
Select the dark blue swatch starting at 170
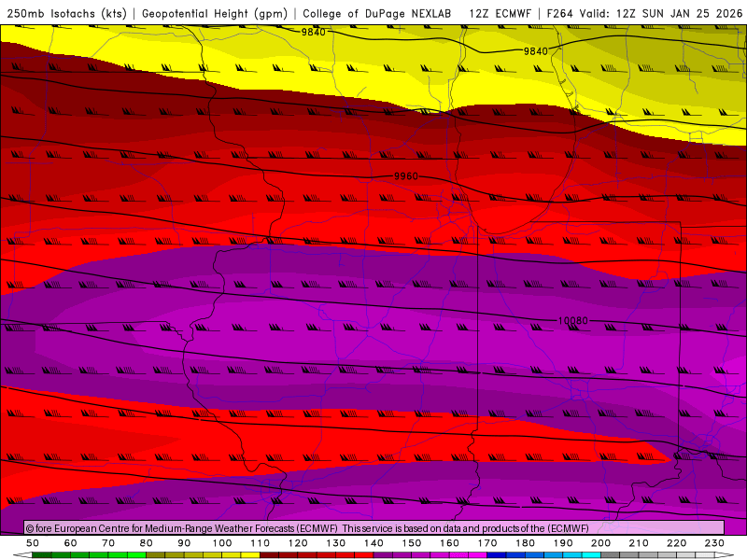tap(497, 555)
